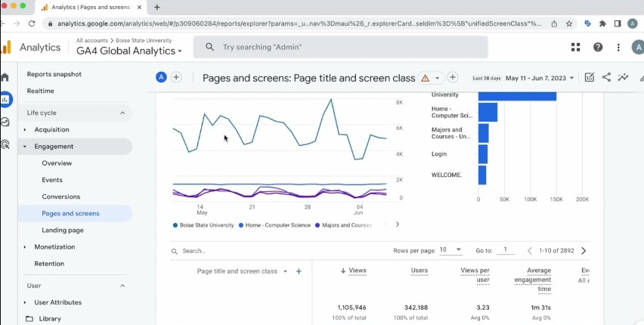Screen dimensions: 644x325
Task: Open the Conversions report
Action: tap(60, 197)
